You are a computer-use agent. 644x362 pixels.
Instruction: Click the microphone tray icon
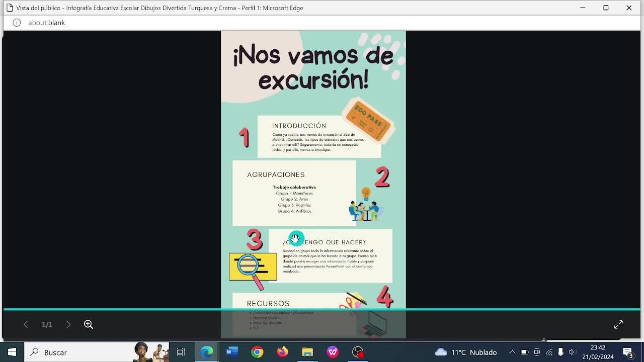[x=560, y=352]
